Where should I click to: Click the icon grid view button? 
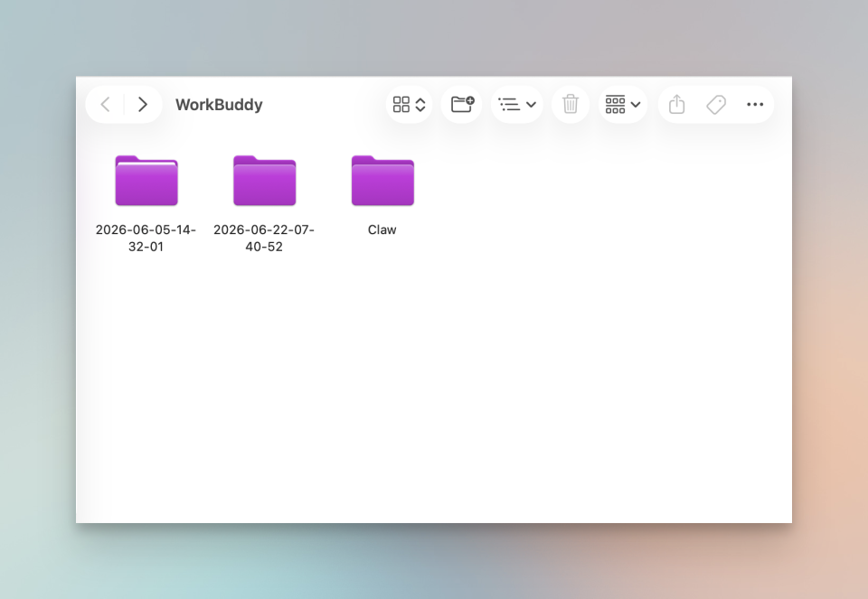401,105
